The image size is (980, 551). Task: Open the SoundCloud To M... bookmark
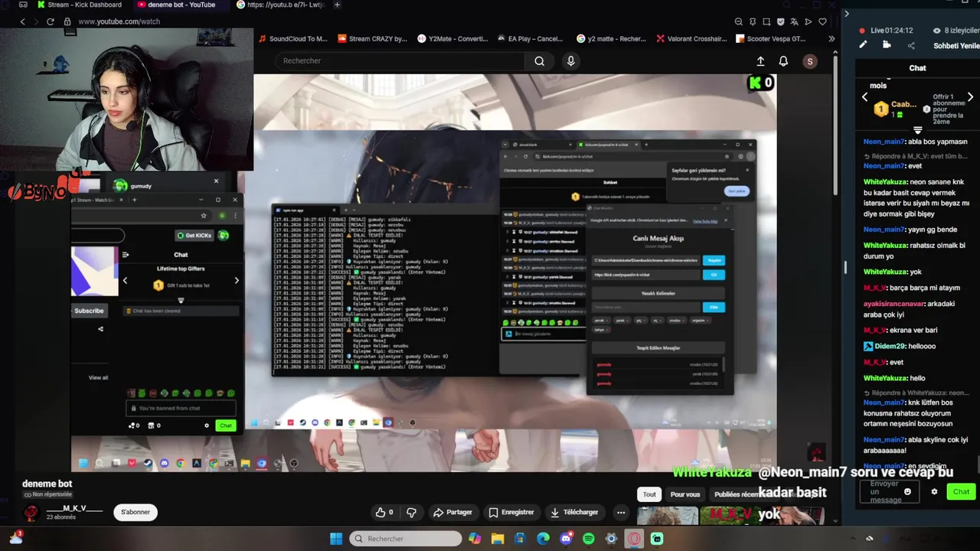point(293,38)
